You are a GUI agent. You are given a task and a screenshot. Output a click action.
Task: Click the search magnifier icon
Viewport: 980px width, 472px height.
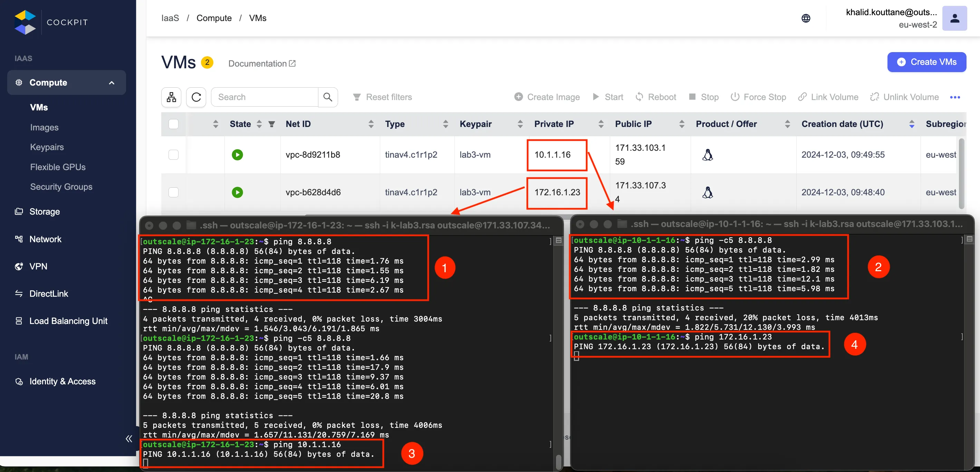(328, 97)
